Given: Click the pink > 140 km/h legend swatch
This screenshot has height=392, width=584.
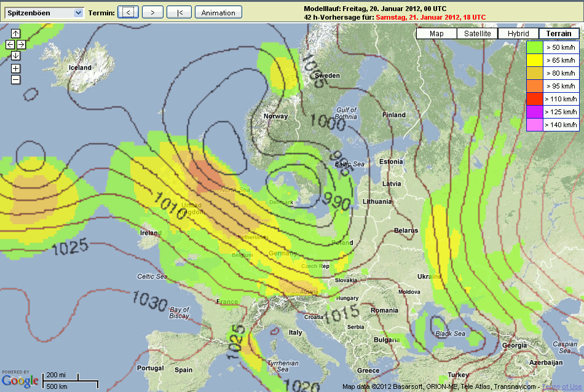Looking at the screenshot, I should pos(534,125).
